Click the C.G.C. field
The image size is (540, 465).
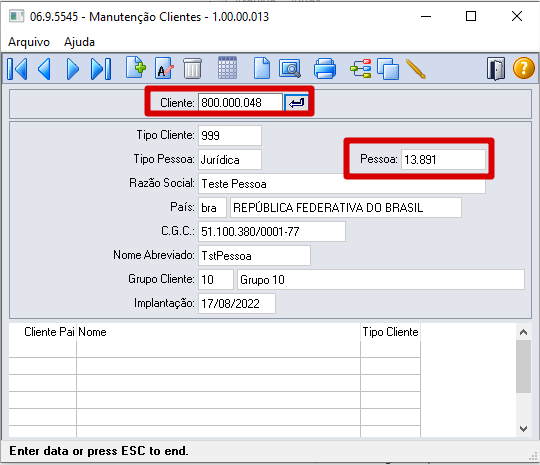pos(272,231)
